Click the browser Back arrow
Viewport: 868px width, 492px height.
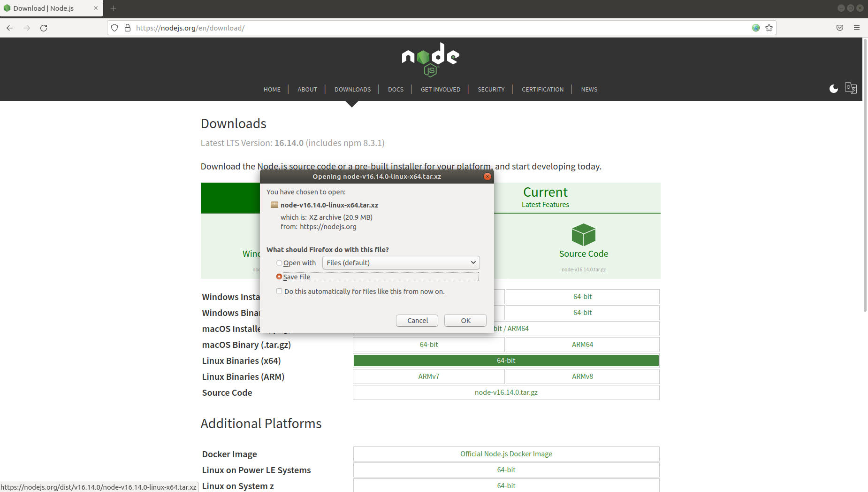[x=10, y=28]
